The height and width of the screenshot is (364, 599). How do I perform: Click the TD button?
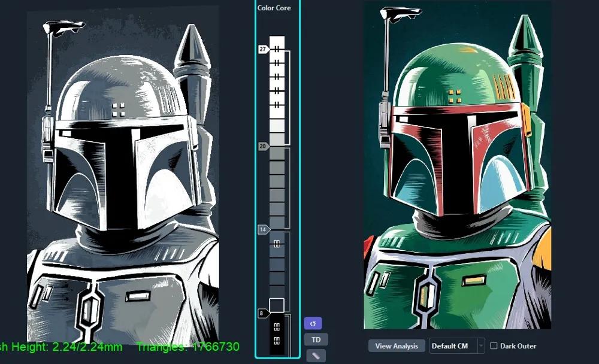pyautogui.click(x=316, y=339)
